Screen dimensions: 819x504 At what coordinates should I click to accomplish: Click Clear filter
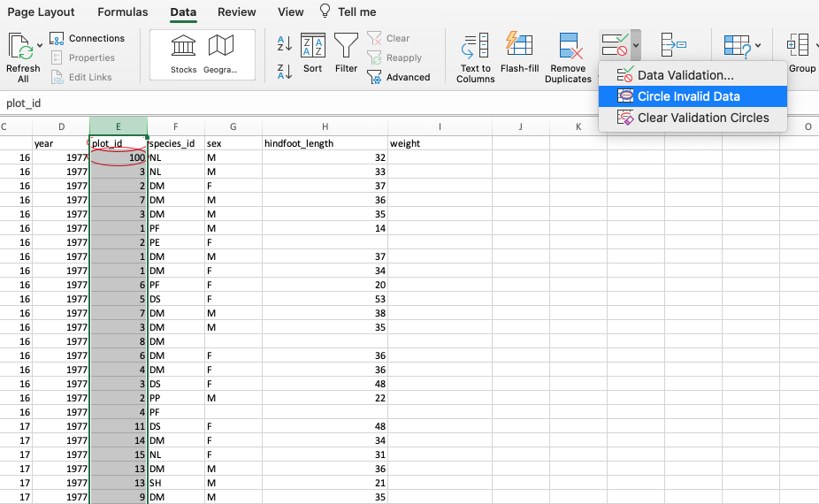pyautogui.click(x=388, y=38)
